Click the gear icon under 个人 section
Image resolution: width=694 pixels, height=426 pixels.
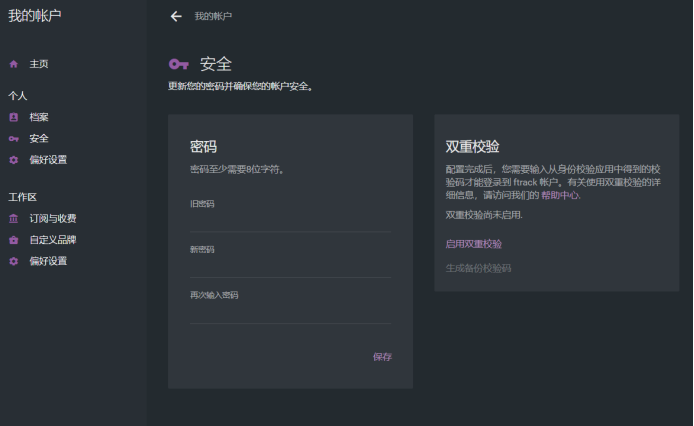tap(14, 160)
